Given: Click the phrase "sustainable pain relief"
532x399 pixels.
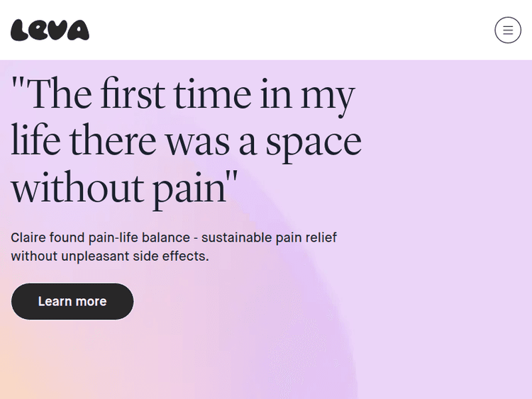Looking at the screenshot, I should 269,237.
